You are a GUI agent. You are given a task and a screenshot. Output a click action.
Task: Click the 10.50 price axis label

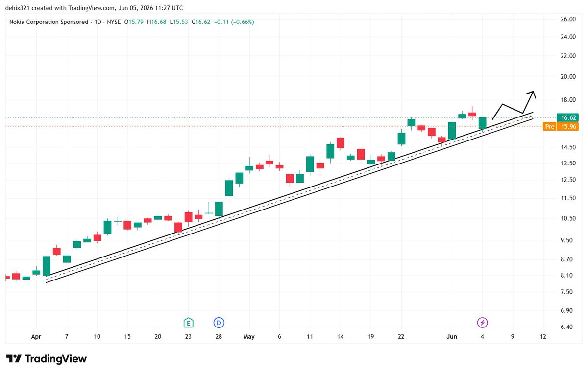click(x=567, y=218)
